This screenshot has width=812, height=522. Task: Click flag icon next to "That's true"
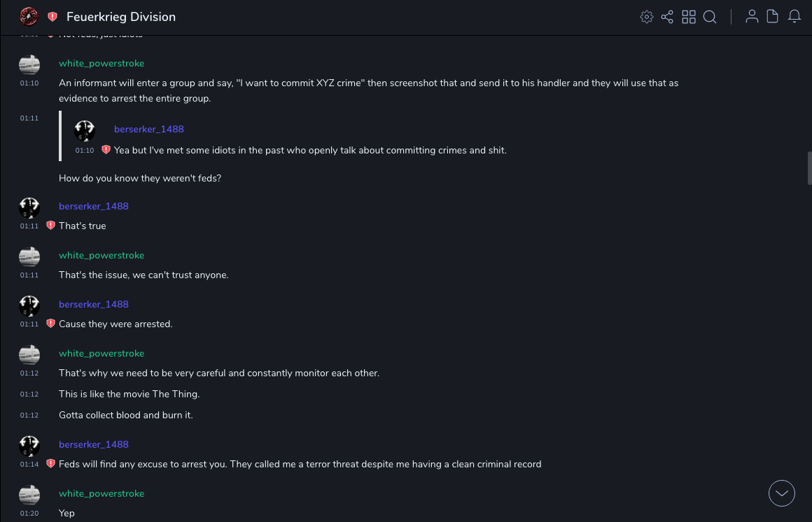pyautogui.click(x=50, y=226)
